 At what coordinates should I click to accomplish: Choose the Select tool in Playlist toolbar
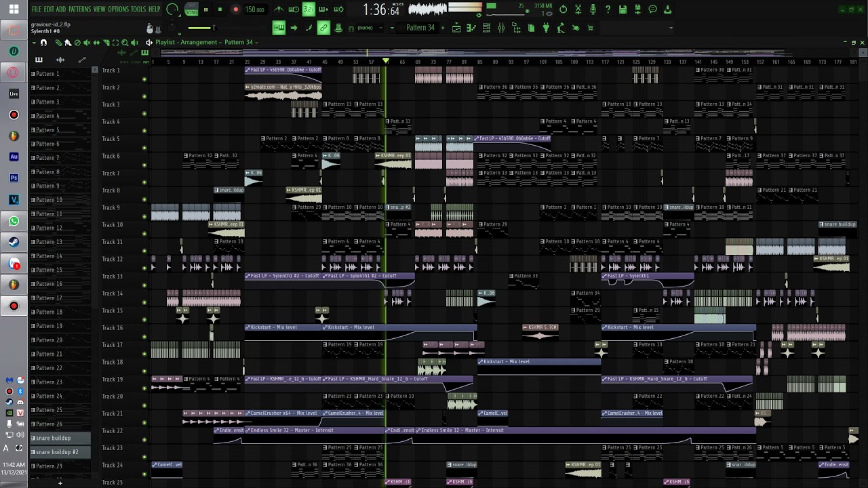(115, 43)
